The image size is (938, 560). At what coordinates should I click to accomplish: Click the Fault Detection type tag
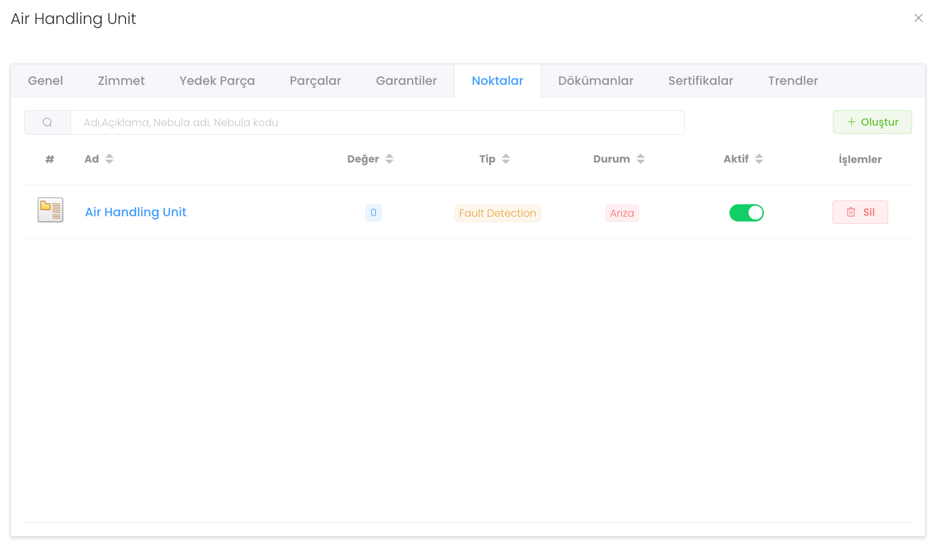click(x=497, y=213)
